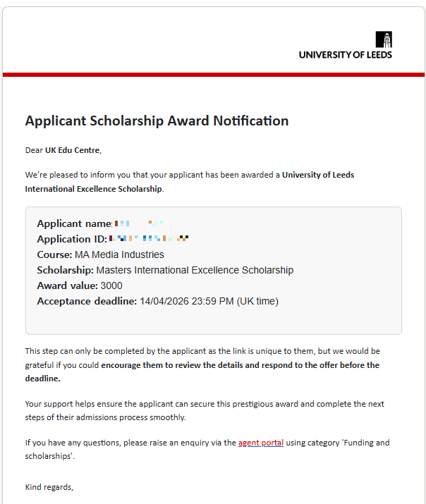Click the Course MA Media Industries line
Viewport: 426px width, 504px height.
[100, 254]
